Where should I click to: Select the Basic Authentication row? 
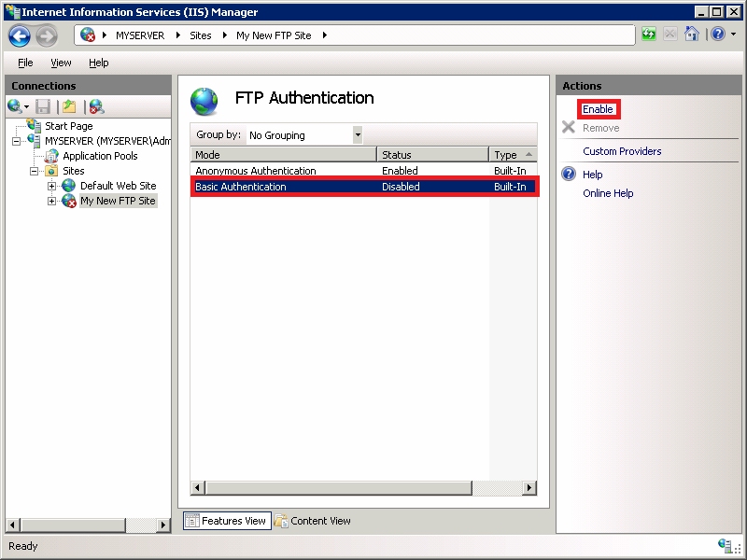363,187
